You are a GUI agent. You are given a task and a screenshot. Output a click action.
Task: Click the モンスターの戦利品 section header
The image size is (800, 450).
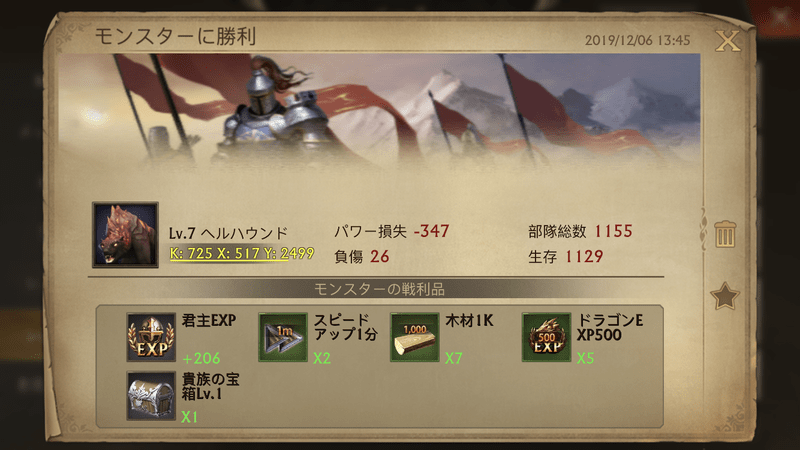point(379,289)
